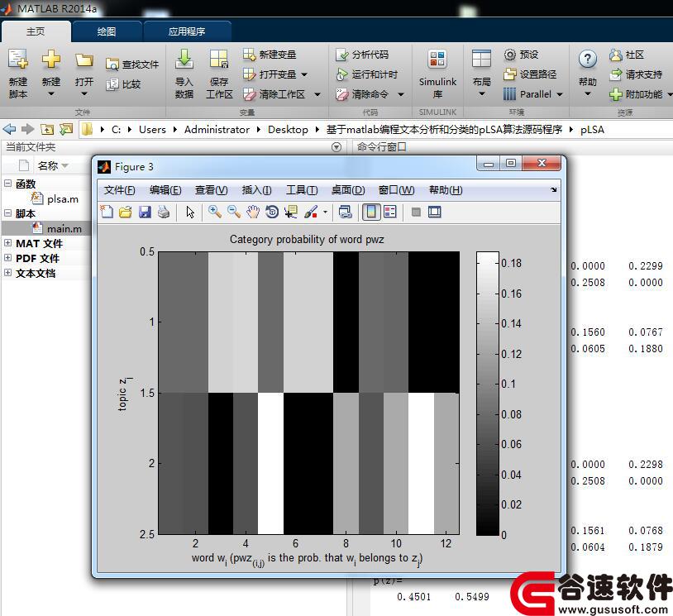This screenshot has height=616, width=673.
Task: Switch to the 绘图 ribbon tab
Action: point(107,31)
